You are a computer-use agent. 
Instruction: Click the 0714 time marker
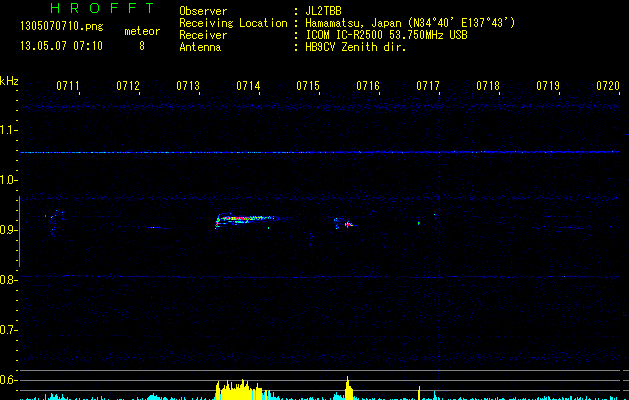pyautogui.click(x=248, y=87)
